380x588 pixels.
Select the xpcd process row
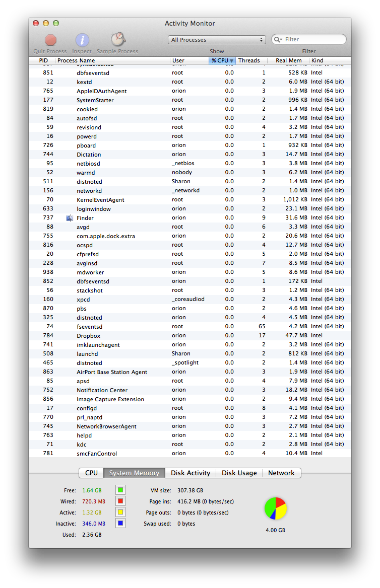[x=190, y=299]
